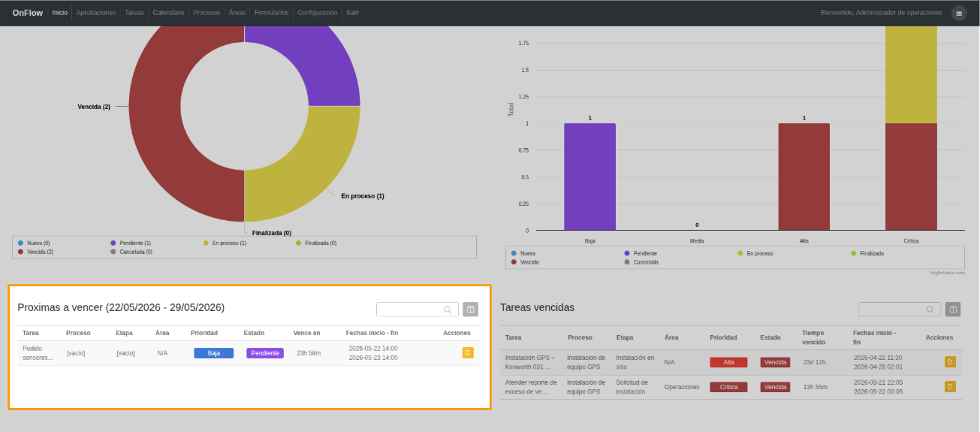Open column selector in Tareas vencidas
The width and height of the screenshot is (980, 432).
point(953,310)
